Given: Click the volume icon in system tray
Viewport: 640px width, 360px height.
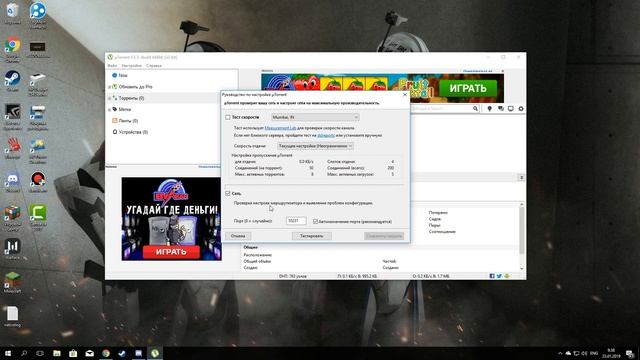Looking at the screenshot, I should click(584, 353).
